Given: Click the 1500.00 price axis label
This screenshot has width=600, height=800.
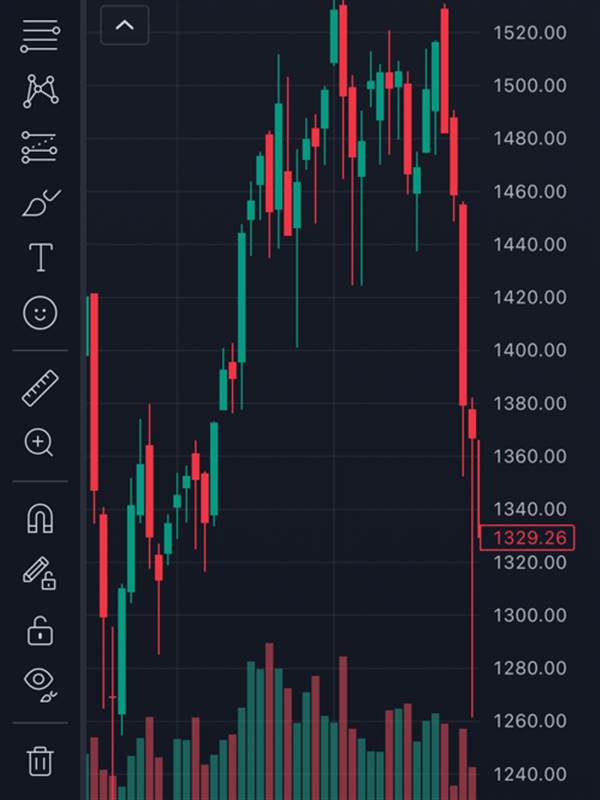Looking at the screenshot, I should [x=530, y=86].
